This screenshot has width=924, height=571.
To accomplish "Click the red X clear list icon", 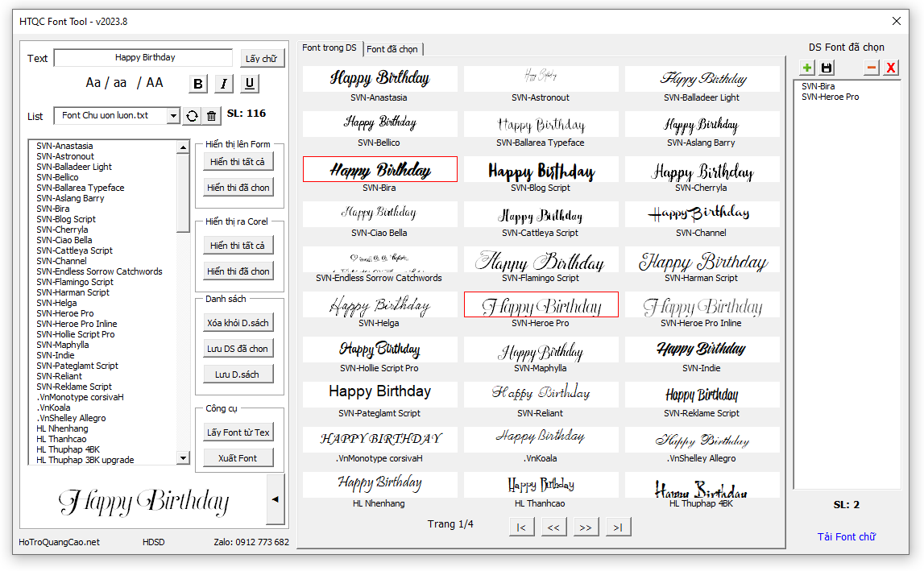I will click(x=890, y=68).
